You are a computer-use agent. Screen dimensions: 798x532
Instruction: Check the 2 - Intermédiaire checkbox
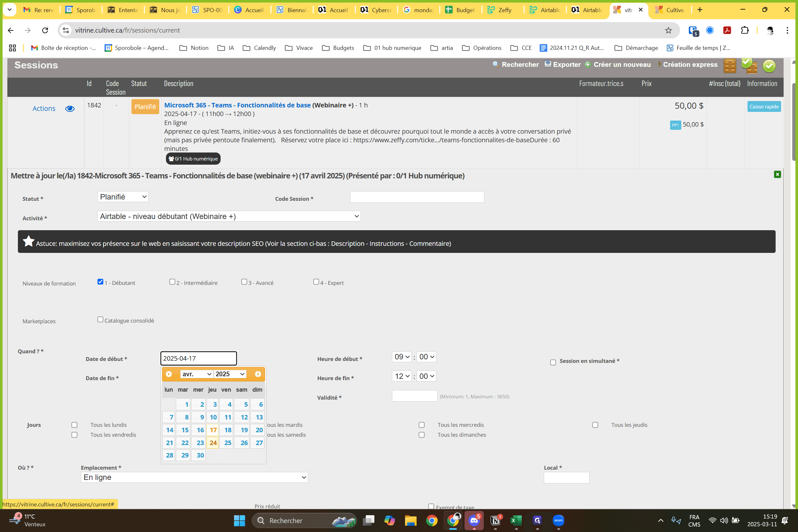(x=172, y=282)
